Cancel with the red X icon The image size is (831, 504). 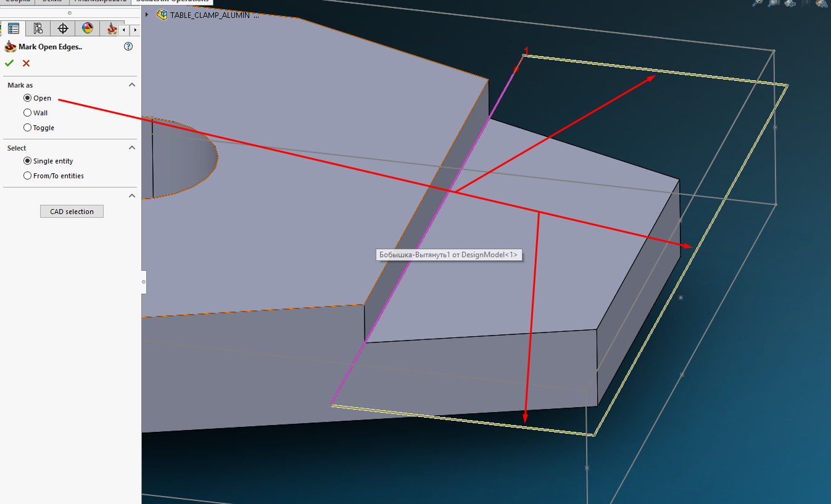pos(26,63)
